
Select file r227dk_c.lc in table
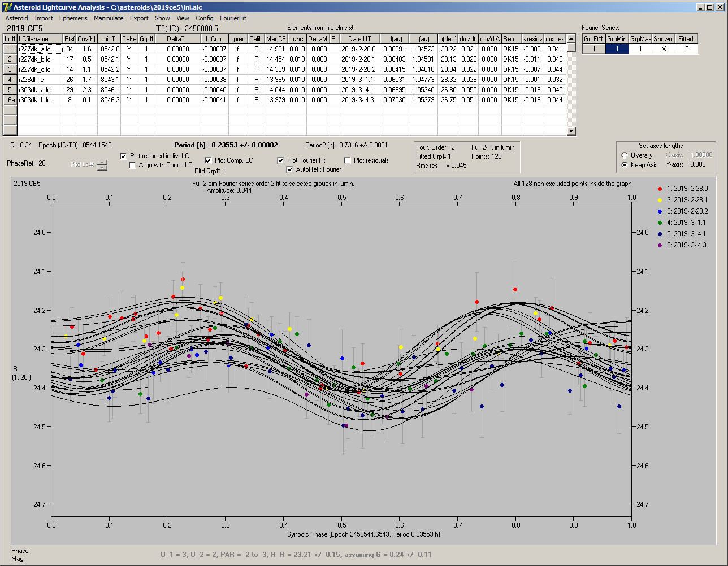pyautogui.click(x=40, y=69)
